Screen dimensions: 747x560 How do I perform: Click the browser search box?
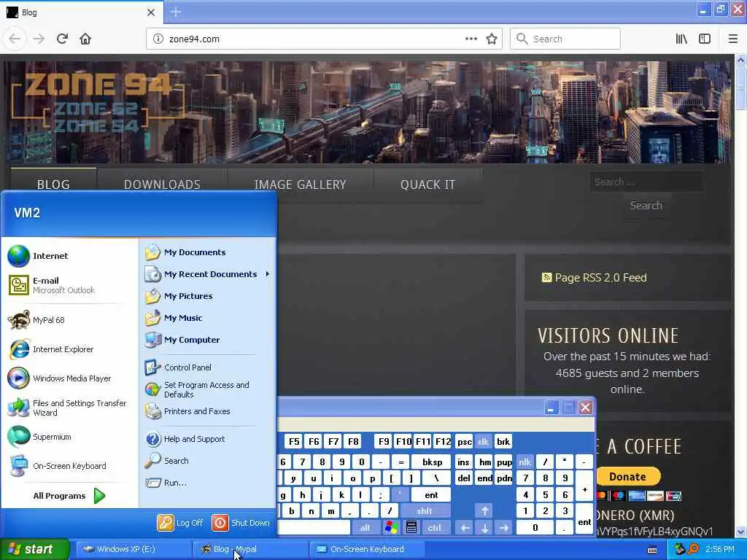[x=565, y=39]
